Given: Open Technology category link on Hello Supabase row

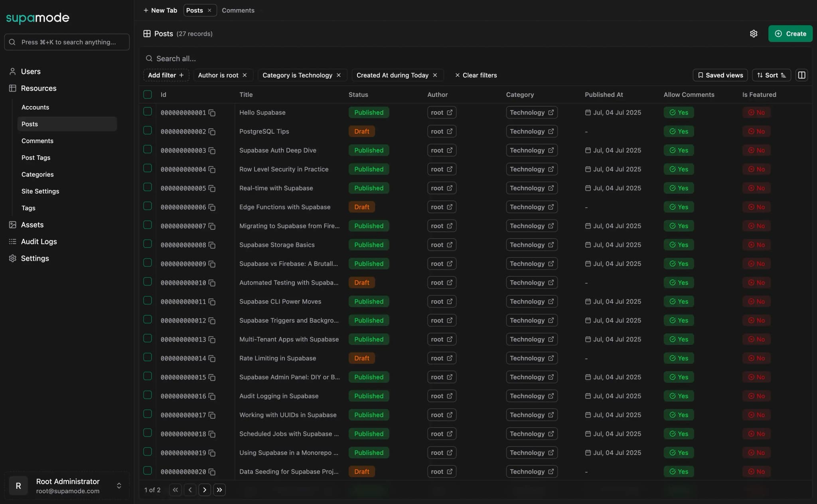Looking at the screenshot, I should pos(551,112).
